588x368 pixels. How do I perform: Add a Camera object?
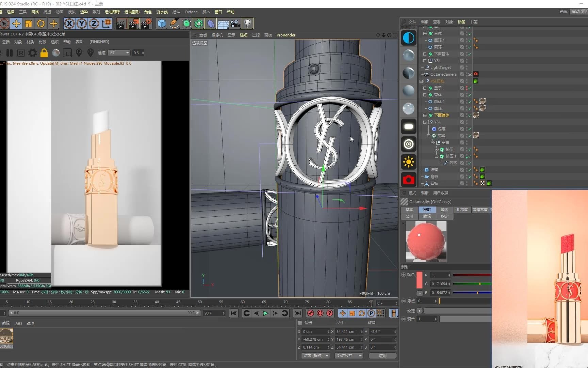(235, 24)
